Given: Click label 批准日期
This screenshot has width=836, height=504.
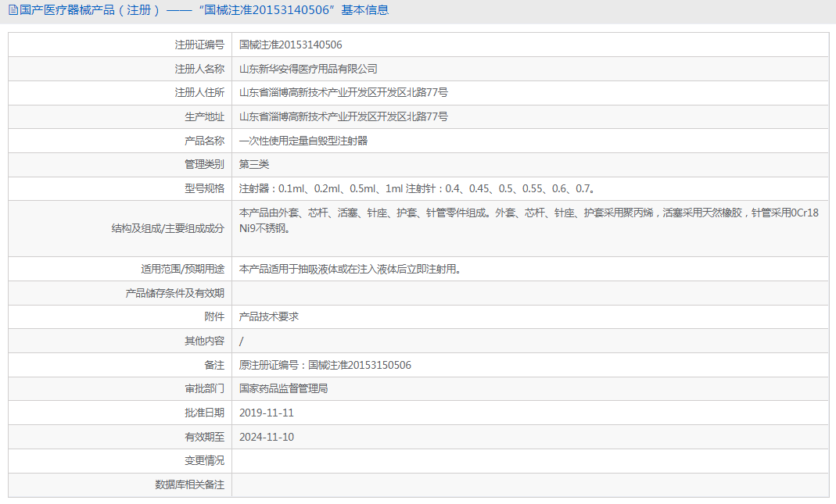Looking at the screenshot, I should pos(204,413).
